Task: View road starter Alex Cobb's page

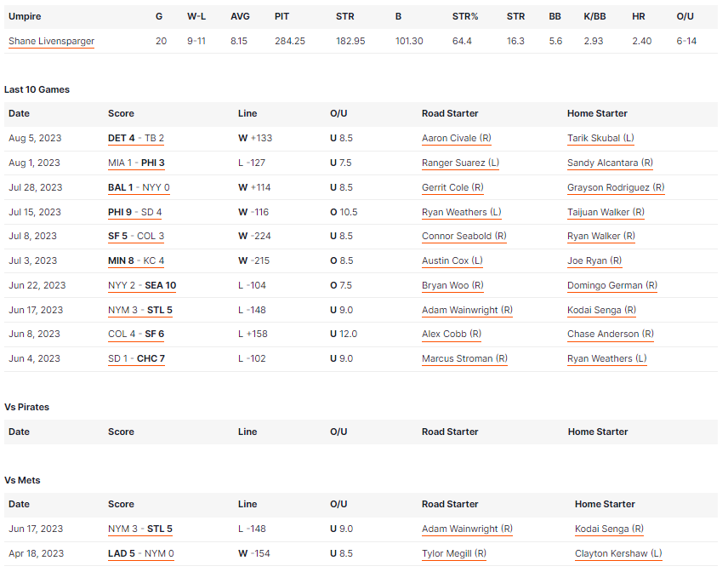Action: 452,335
